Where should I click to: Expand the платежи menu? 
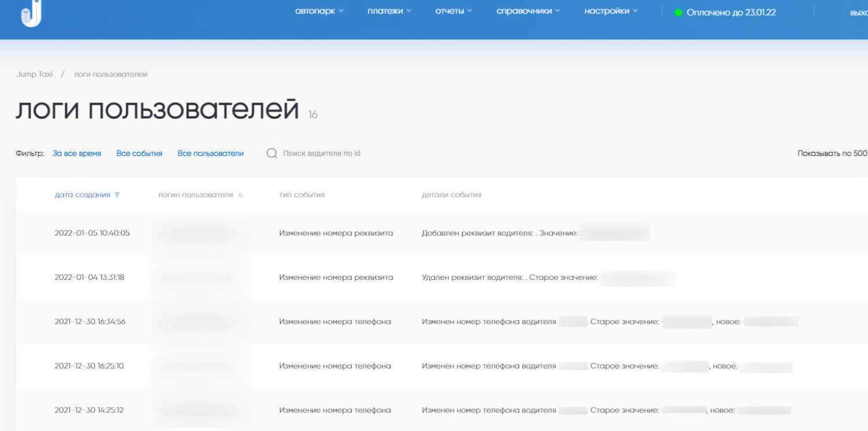[x=389, y=11]
